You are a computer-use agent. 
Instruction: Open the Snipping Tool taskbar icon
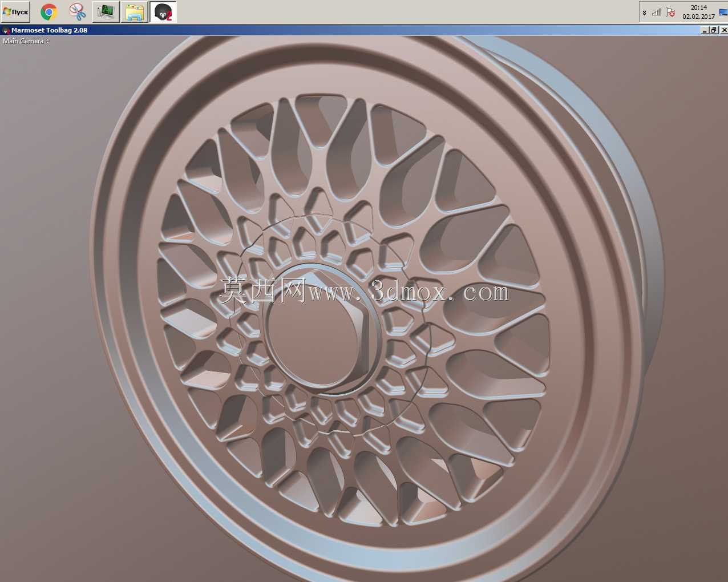point(77,12)
